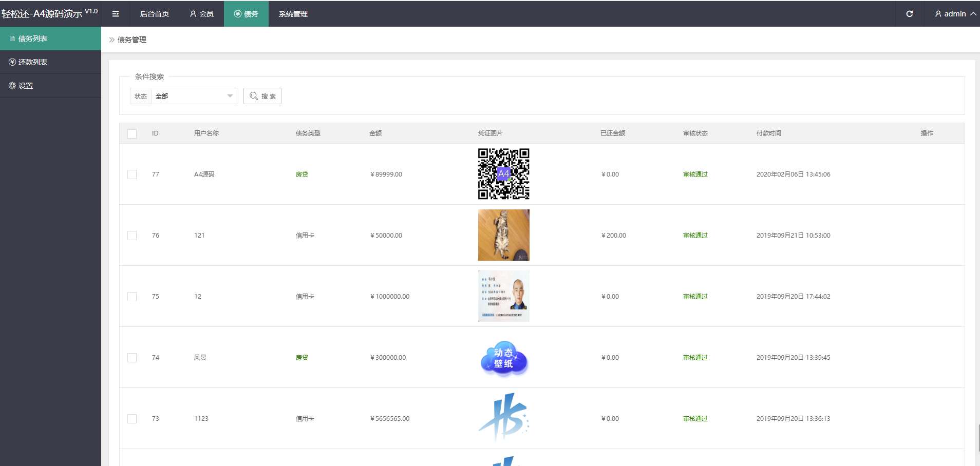Switch to the 债务 top tab
This screenshot has width=980, height=466.
[x=246, y=14]
